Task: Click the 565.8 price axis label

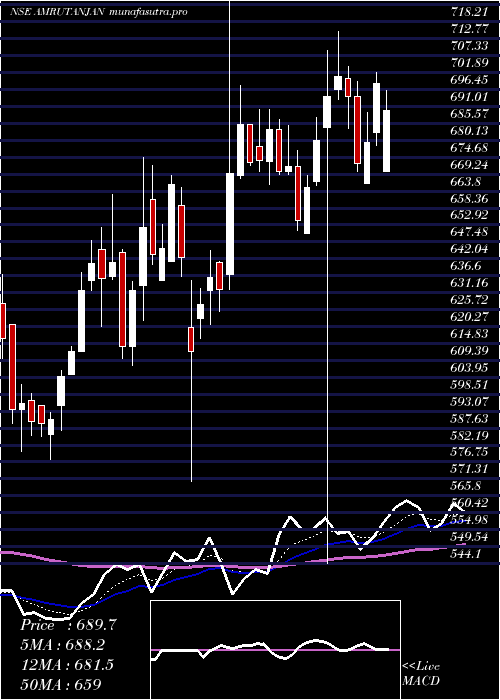Action: (466, 486)
